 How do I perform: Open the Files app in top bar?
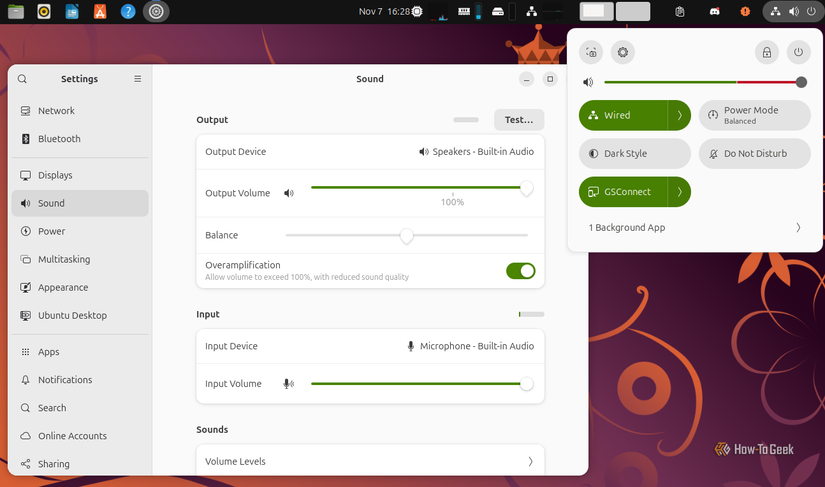pyautogui.click(x=16, y=11)
